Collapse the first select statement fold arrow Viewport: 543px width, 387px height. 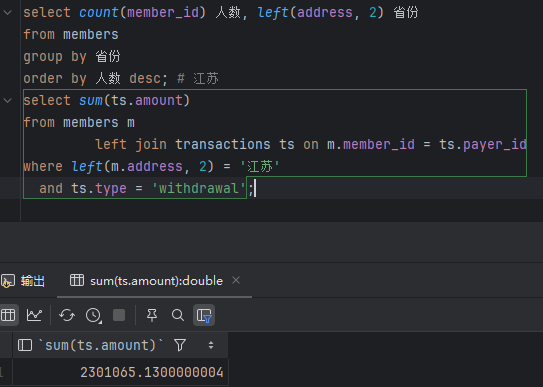pos(8,13)
